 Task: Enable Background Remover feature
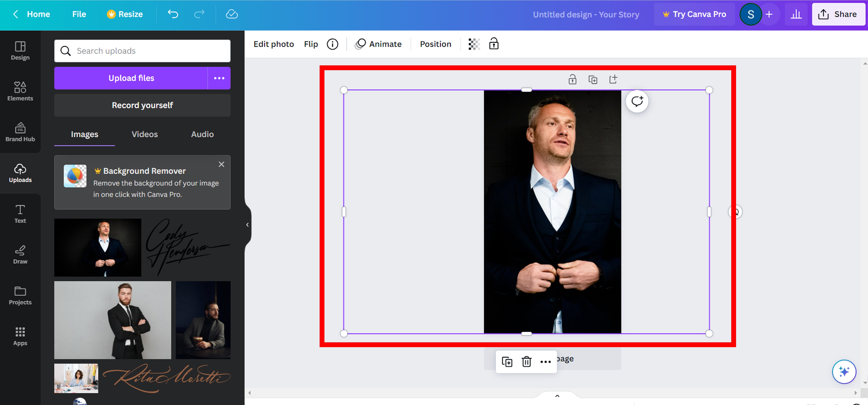(144, 170)
